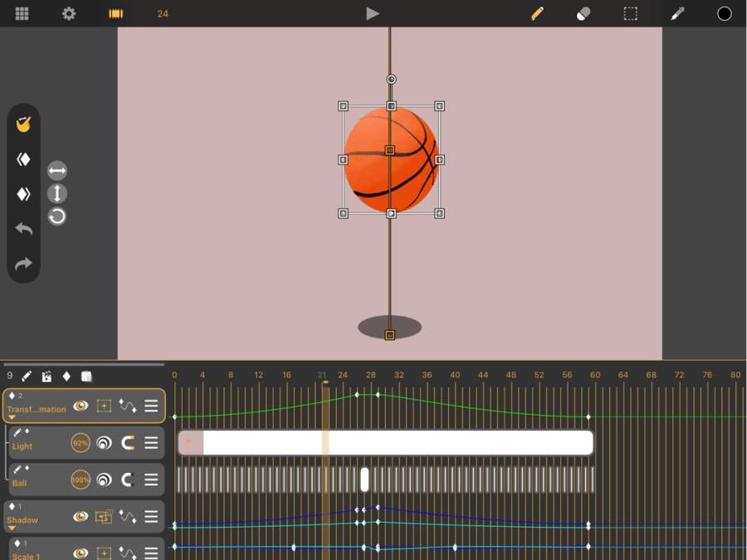
Task: Toggle visibility of Transformation layer
Action: (x=81, y=406)
